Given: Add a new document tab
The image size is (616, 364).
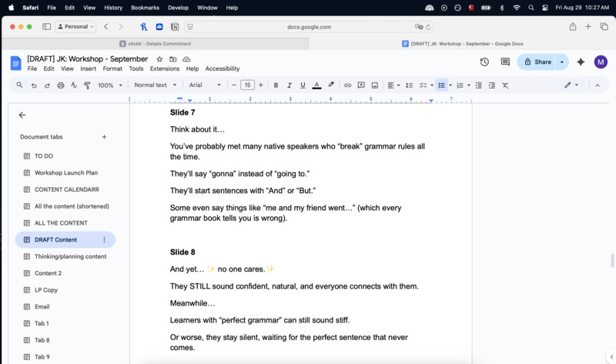Looking at the screenshot, I should [104, 137].
